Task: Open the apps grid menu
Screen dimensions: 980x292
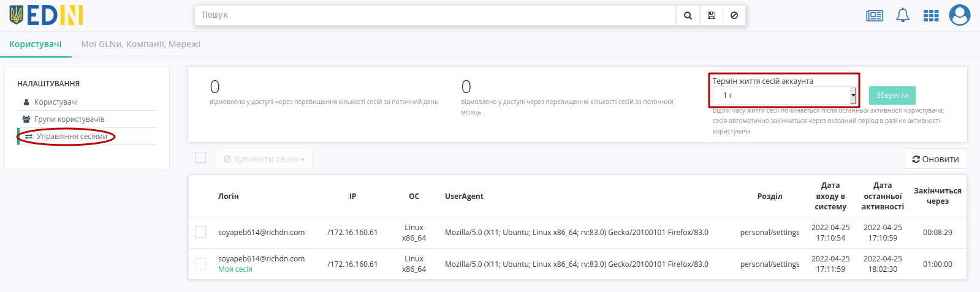Action: tap(931, 15)
